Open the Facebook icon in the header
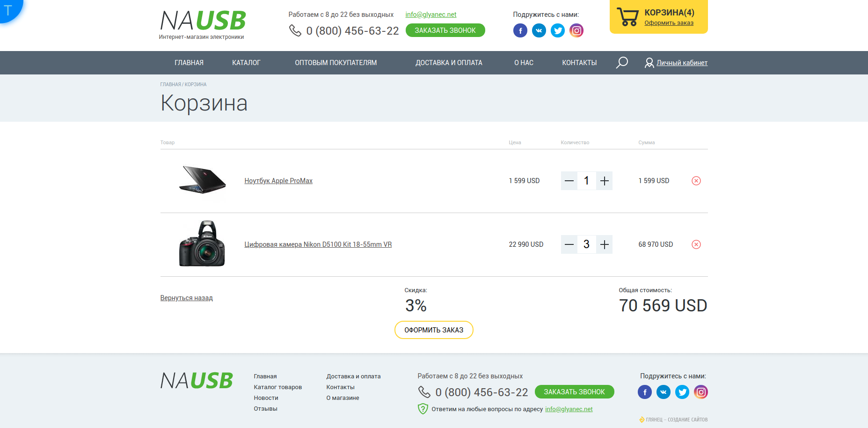Image resolution: width=868 pixels, height=428 pixels. coord(520,30)
